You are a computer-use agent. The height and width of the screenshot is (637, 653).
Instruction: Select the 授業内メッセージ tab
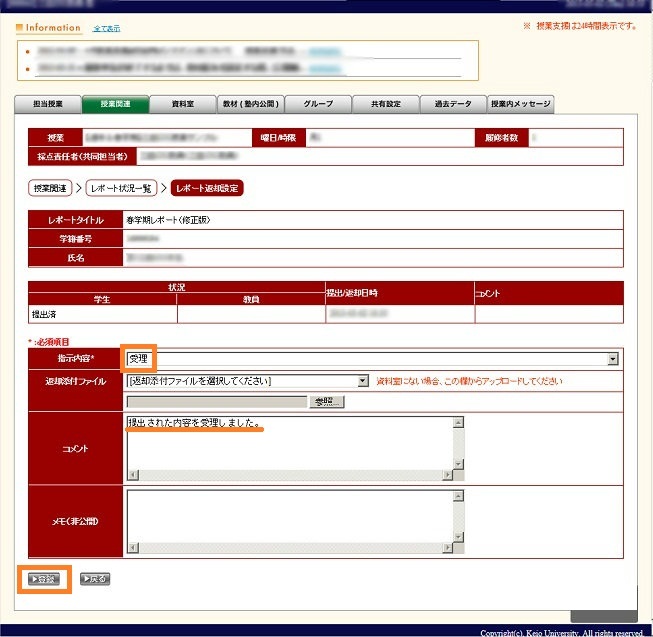tap(521, 104)
